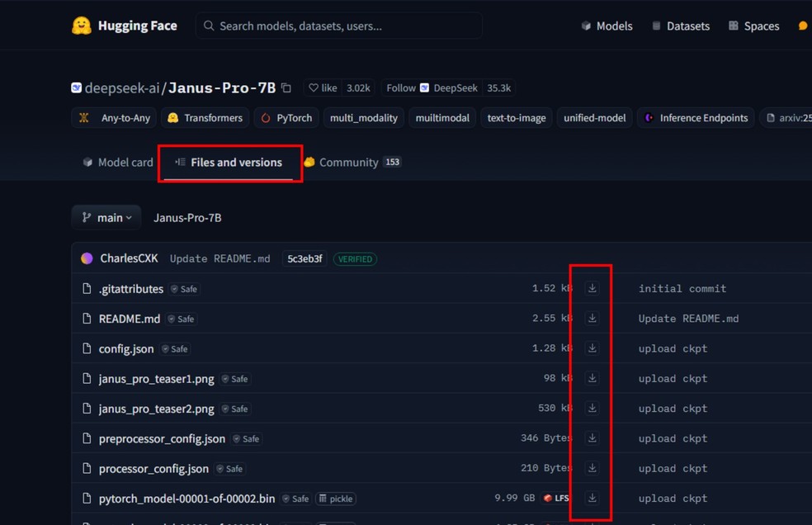Select the unified-model tag
The height and width of the screenshot is (525, 812).
[594, 118]
